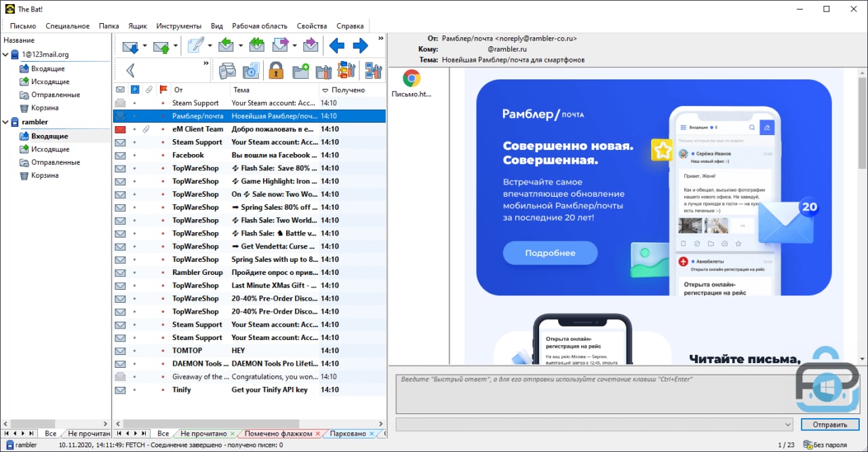This screenshot has height=452, width=868.
Task: Toggle the flag dot on Rambler Group message
Action: tap(163, 273)
